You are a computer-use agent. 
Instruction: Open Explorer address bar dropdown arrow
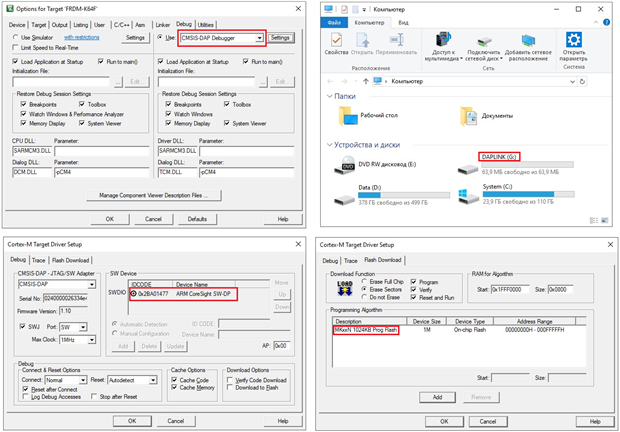(572, 81)
